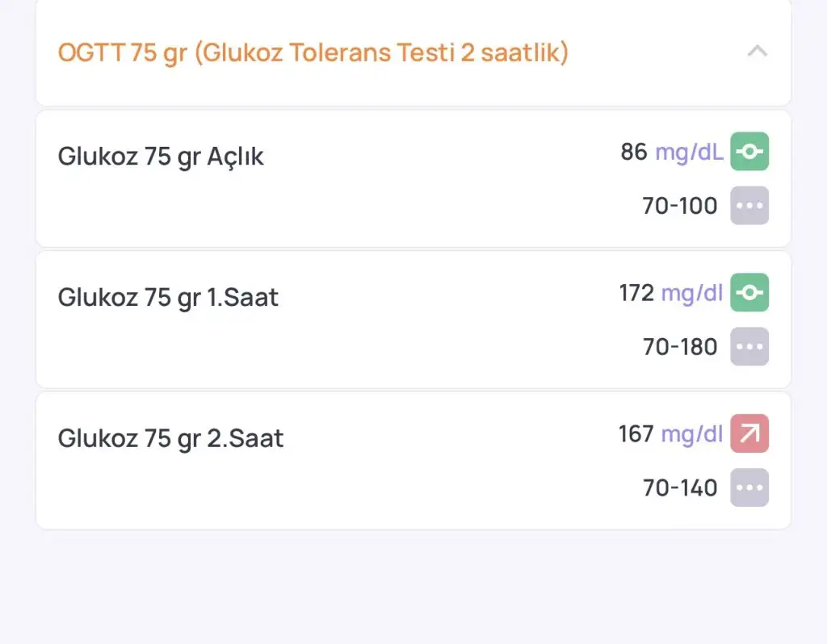The width and height of the screenshot is (827, 644).
Task: Click the OGTT 75 gr test title
Action: (313, 53)
